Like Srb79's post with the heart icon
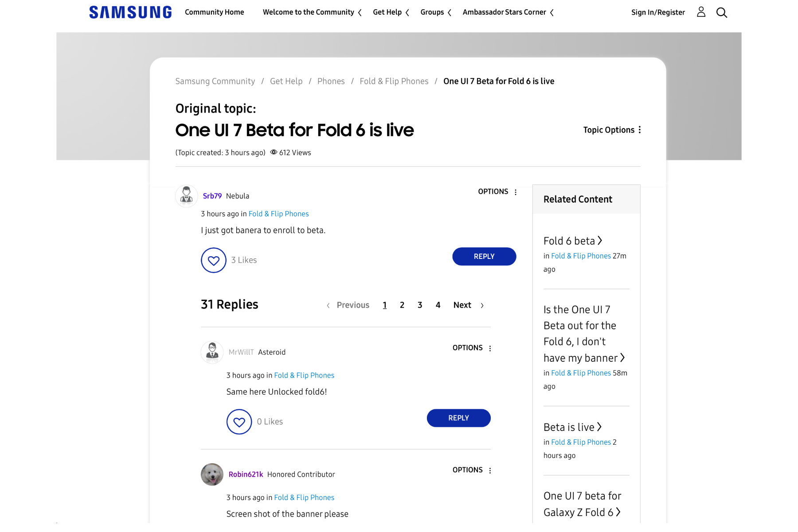 click(214, 260)
